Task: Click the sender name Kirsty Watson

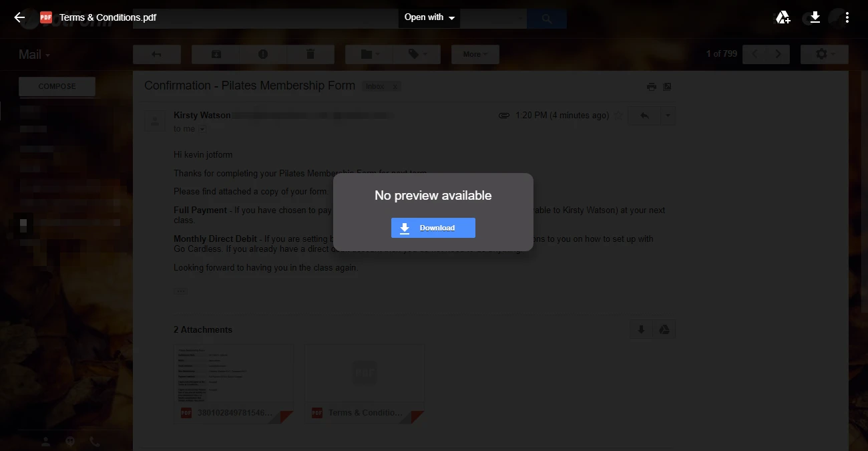Action: (x=202, y=116)
